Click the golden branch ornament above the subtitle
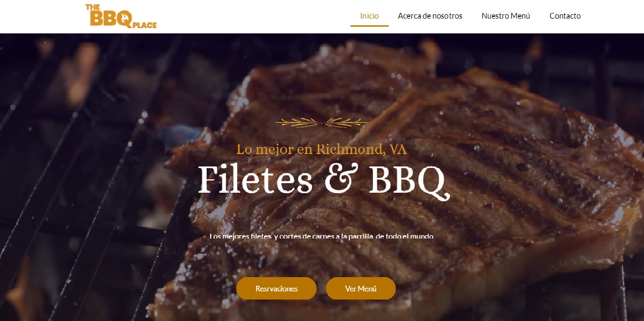 point(322,123)
